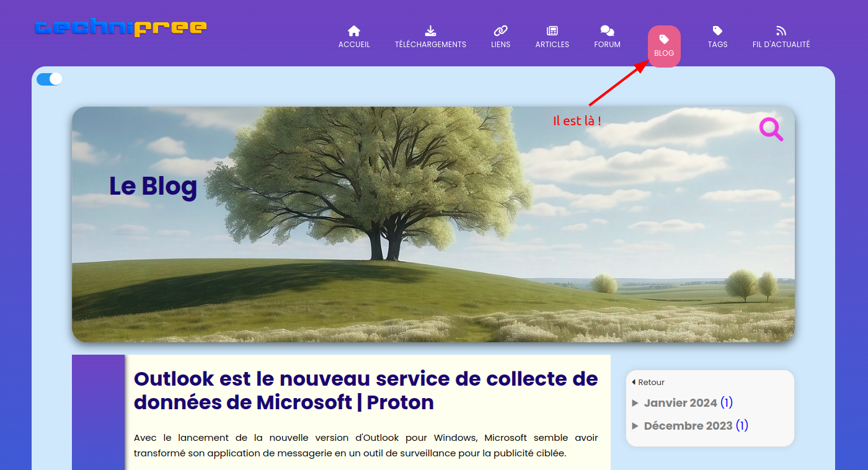868x470 pixels.
Task: Expand the Décembre 2023 archive
Action: click(689, 426)
